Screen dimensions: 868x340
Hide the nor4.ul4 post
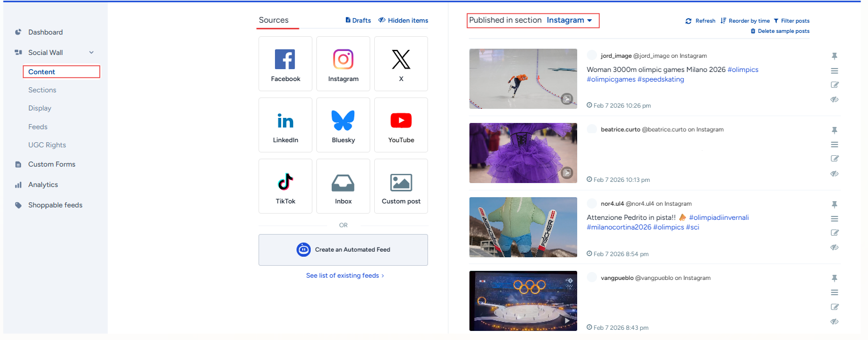[835, 247]
